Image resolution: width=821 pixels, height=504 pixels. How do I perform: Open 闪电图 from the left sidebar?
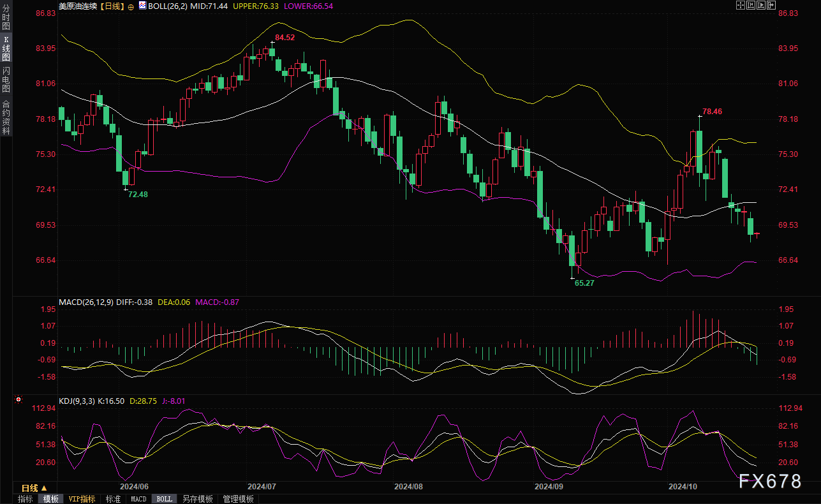click(x=6, y=80)
